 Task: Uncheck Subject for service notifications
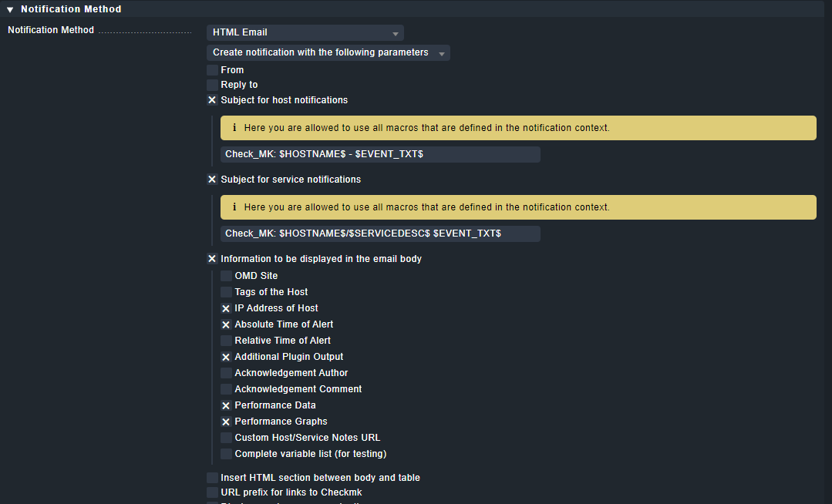pyautogui.click(x=212, y=180)
